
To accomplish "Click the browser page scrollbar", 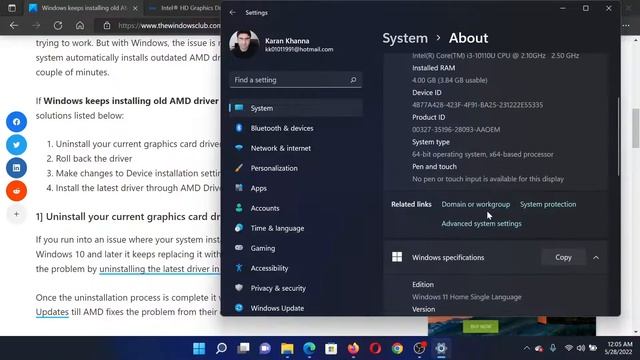I will click(636, 128).
